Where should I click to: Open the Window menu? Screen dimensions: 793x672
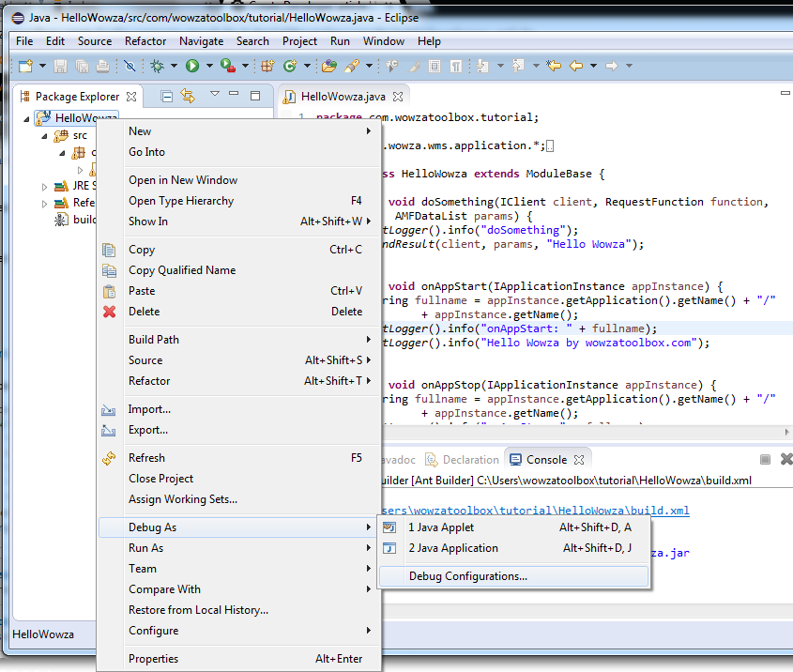tap(383, 40)
